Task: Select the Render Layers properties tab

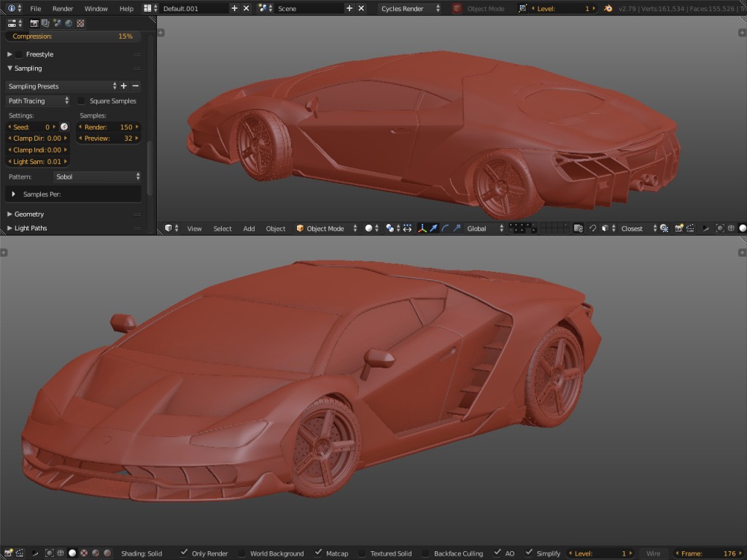Action: point(44,23)
